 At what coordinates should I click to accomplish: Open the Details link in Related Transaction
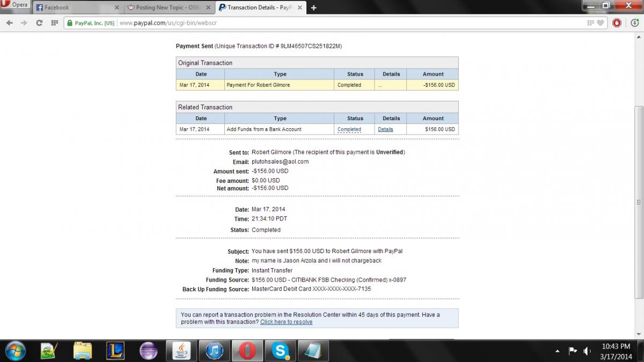tap(385, 129)
